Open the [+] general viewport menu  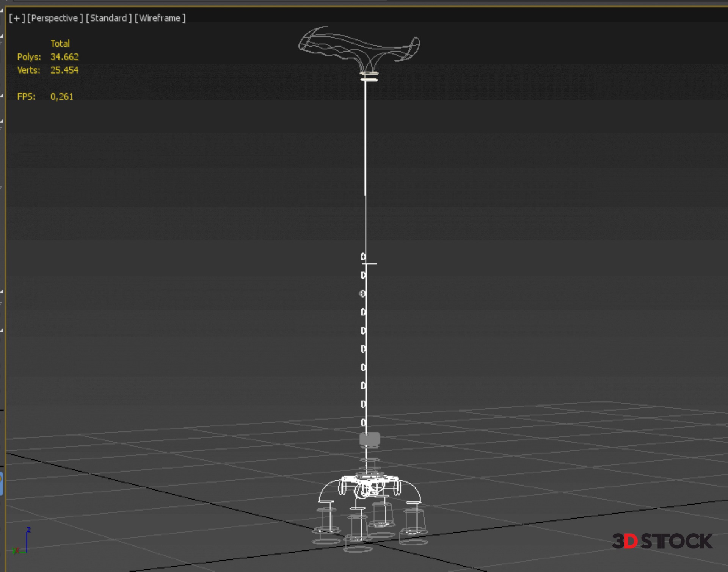pyautogui.click(x=17, y=18)
